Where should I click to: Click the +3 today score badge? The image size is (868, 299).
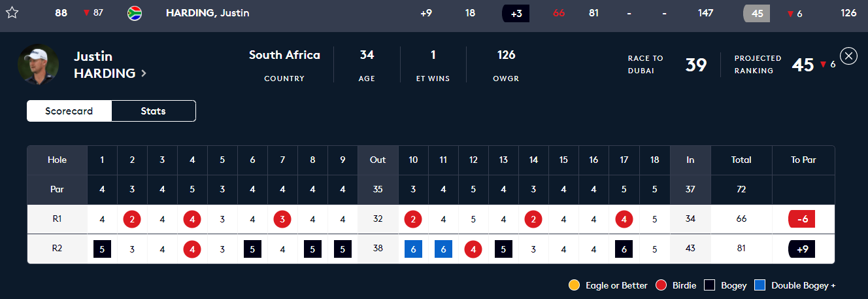[x=516, y=13]
